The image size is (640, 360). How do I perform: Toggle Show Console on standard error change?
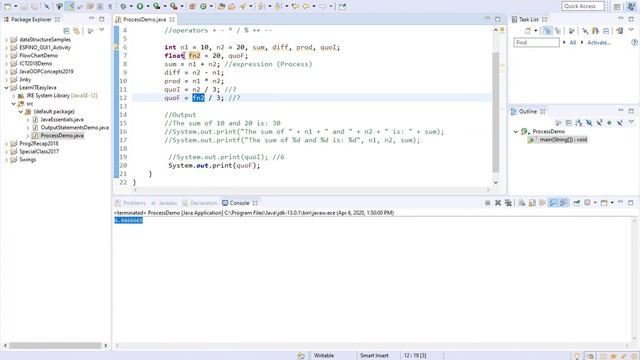click(564, 203)
